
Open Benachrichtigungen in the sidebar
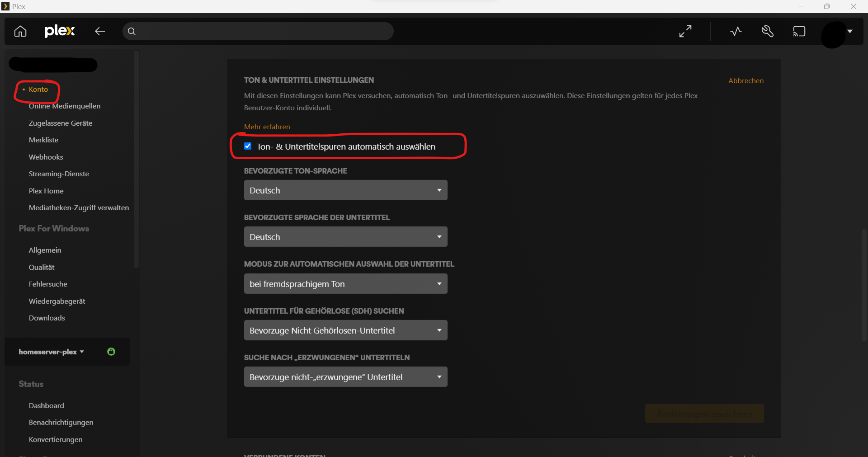tap(61, 423)
